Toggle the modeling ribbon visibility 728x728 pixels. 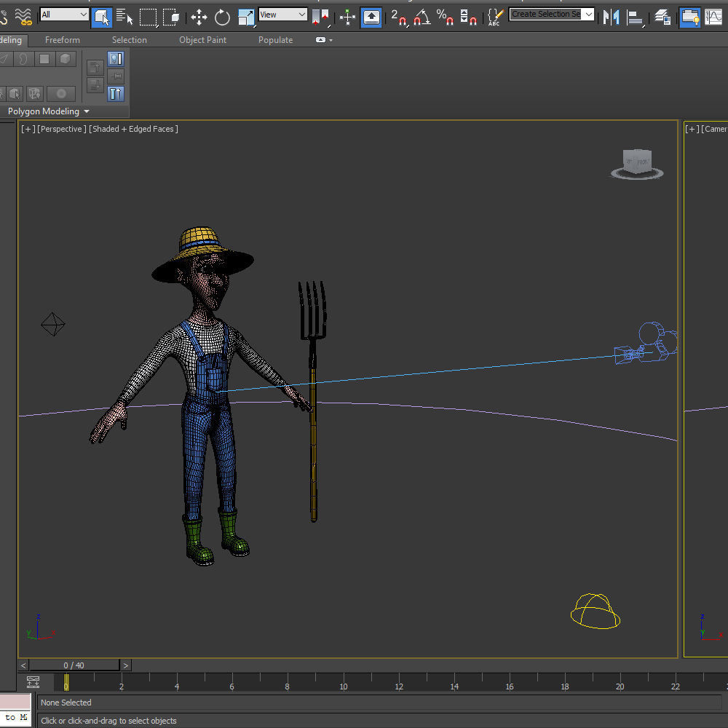point(690,17)
